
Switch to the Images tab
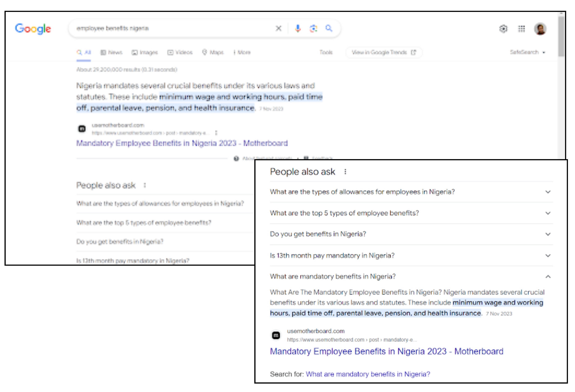[x=145, y=52]
